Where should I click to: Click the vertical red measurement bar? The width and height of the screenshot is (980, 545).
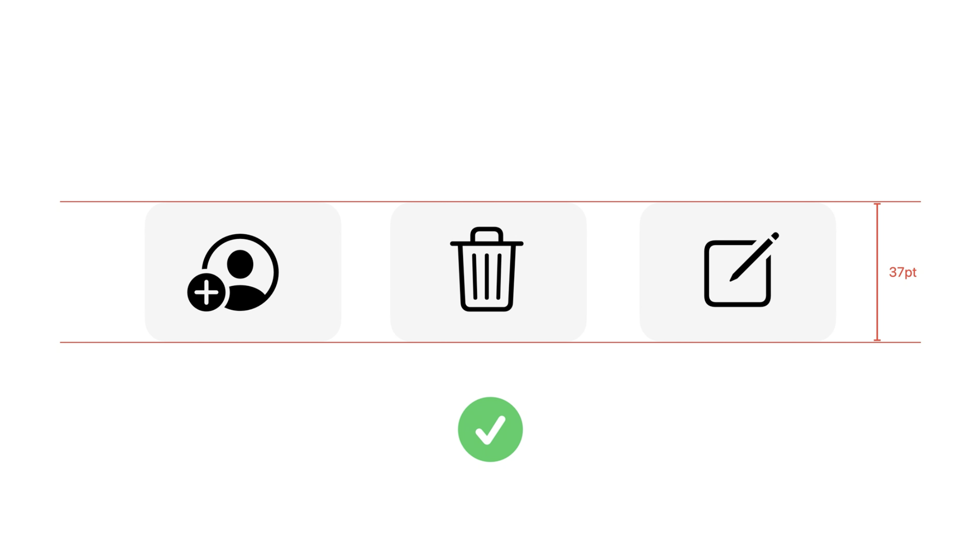877,272
